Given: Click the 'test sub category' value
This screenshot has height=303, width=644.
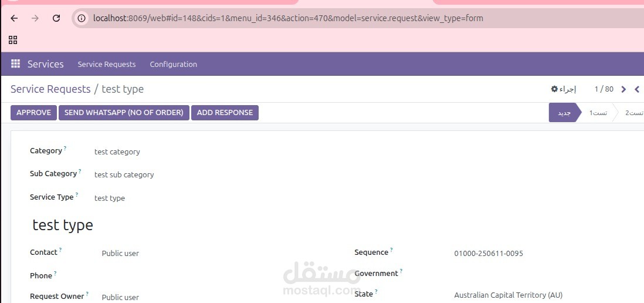Looking at the screenshot, I should (124, 175).
